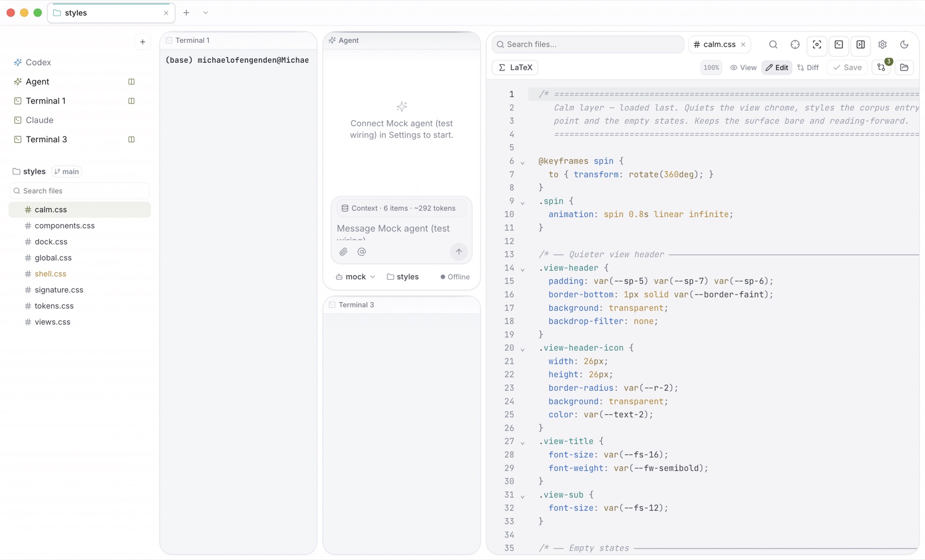Open the mock agent selector dropdown
Image resolution: width=925 pixels, height=560 pixels.
pyautogui.click(x=356, y=277)
